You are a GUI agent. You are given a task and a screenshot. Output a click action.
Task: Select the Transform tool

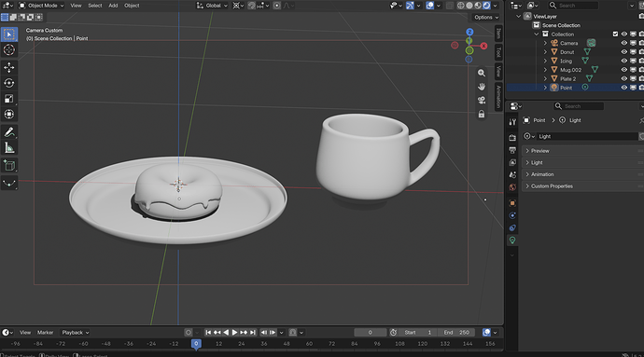[x=9, y=114]
